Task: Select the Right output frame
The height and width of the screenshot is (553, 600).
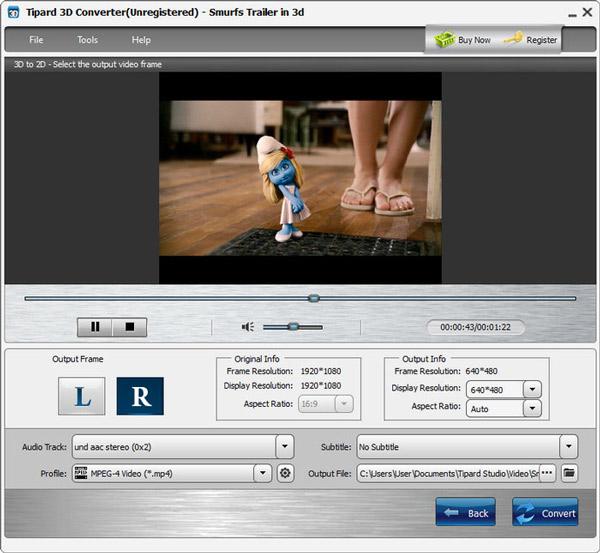Action: [x=140, y=396]
